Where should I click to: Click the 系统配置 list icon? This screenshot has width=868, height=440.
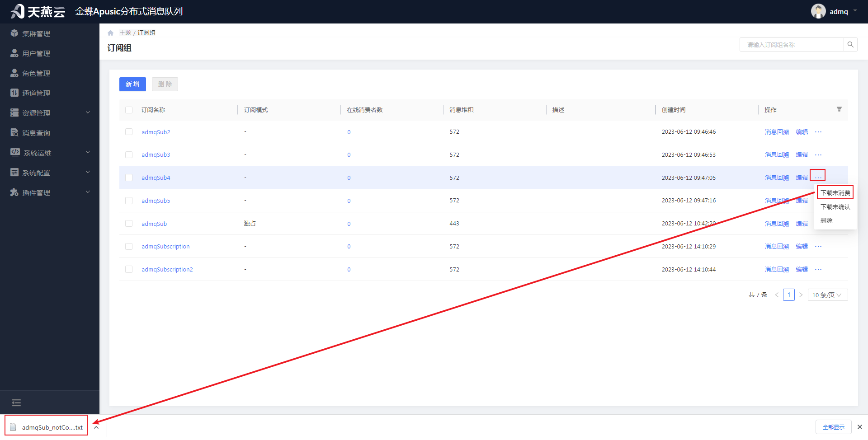pyautogui.click(x=14, y=172)
